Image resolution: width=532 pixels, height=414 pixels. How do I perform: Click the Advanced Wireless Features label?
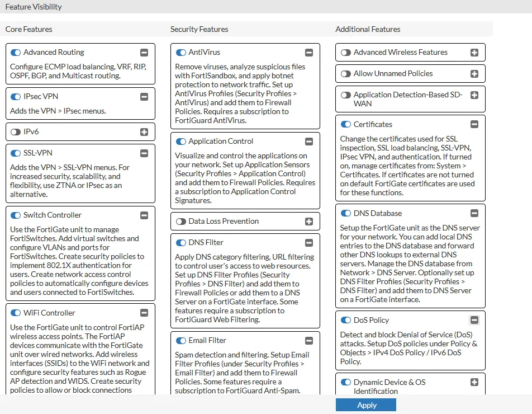tap(400, 52)
